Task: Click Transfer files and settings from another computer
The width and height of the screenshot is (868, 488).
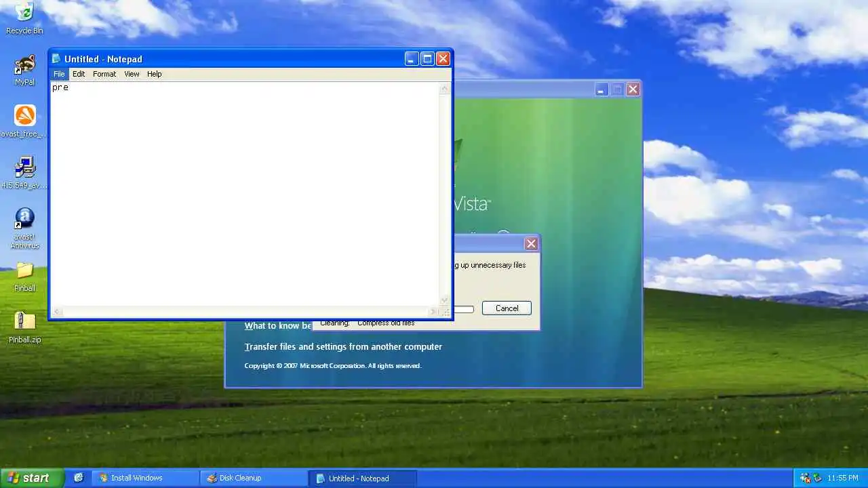Action: point(343,346)
